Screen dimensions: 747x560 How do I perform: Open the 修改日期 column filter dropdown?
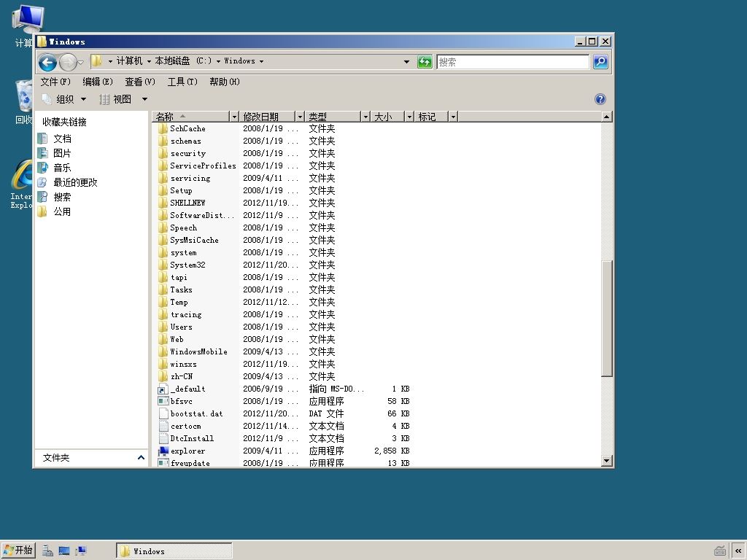click(300, 117)
